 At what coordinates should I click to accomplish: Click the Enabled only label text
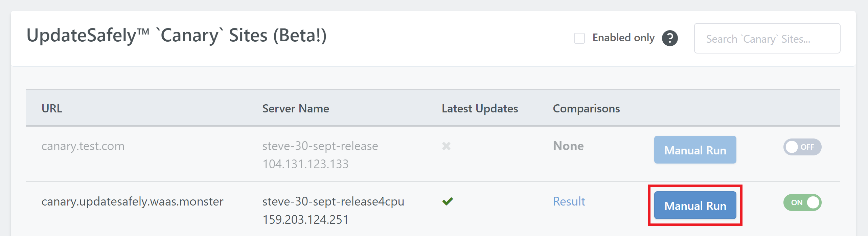click(x=623, y=38)
